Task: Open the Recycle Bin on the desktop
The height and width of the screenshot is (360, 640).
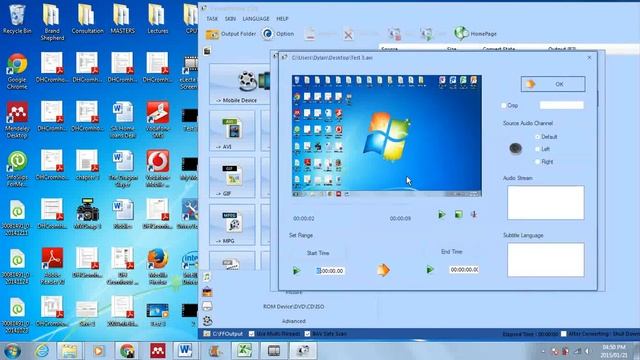Action: point(17,19)
